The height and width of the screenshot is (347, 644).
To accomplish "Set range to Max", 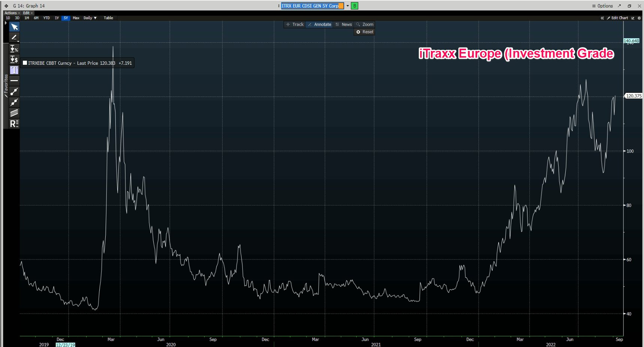I will tap(76, 18).
